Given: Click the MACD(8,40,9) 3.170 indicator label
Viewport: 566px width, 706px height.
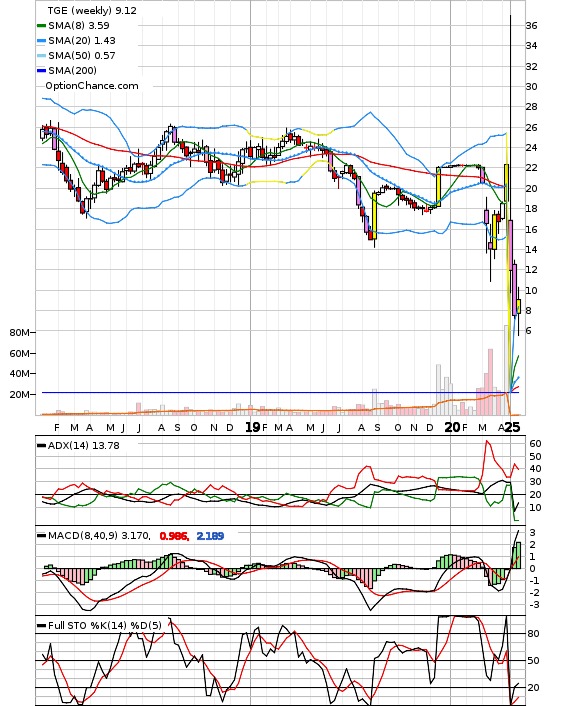Looking at the screenshot, I should pos(99,536).
